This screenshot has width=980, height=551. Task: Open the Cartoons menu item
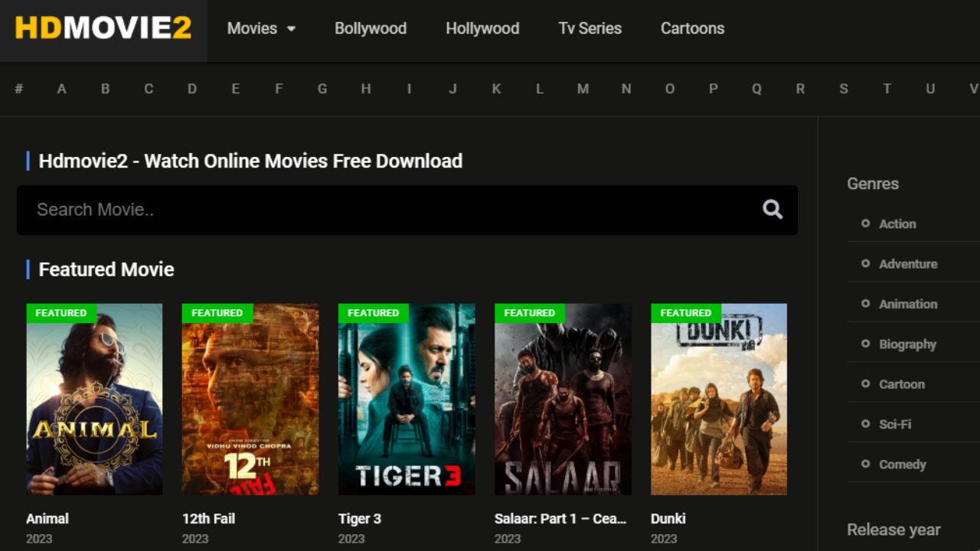692,28
